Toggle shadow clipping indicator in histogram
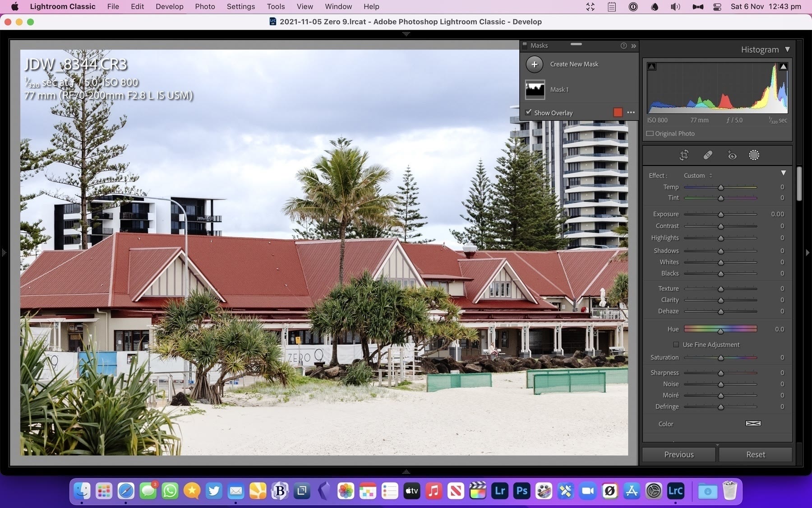This screenshot has width=812, height=508. pos(652,67)
